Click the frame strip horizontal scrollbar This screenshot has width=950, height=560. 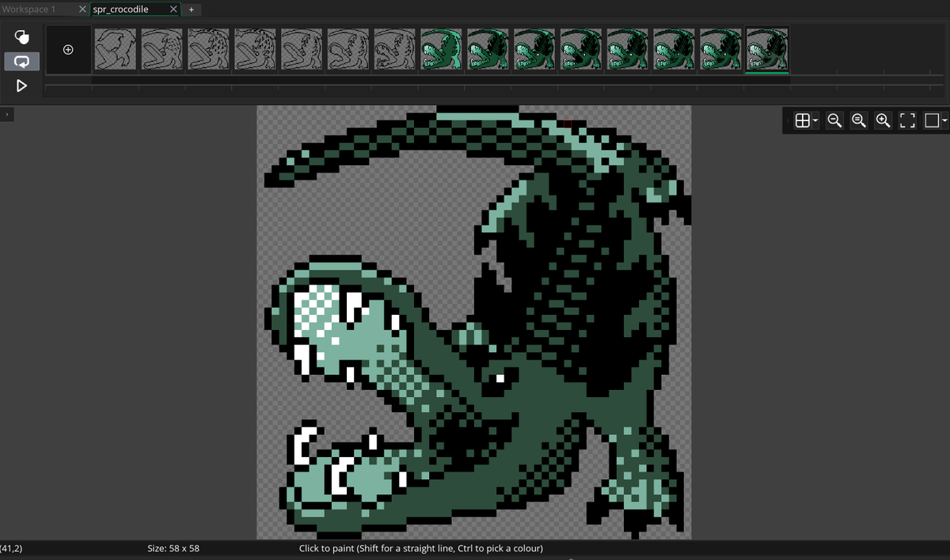(x=442, y=80)
